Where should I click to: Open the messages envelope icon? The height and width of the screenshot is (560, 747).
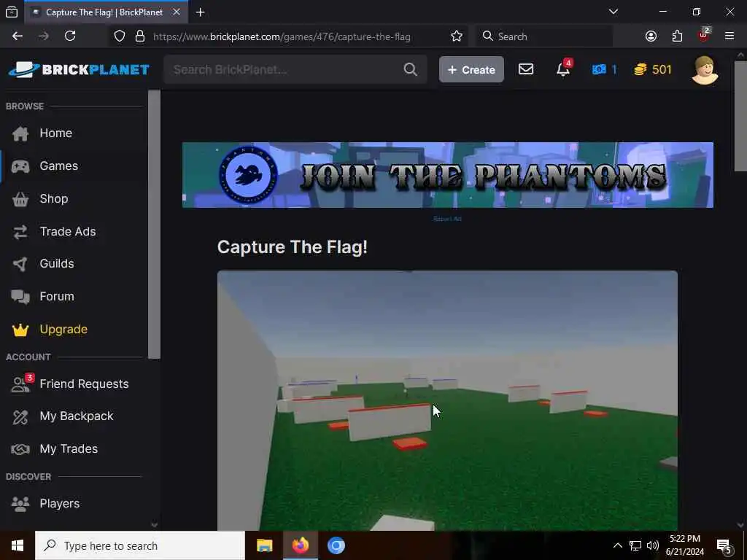526,69
